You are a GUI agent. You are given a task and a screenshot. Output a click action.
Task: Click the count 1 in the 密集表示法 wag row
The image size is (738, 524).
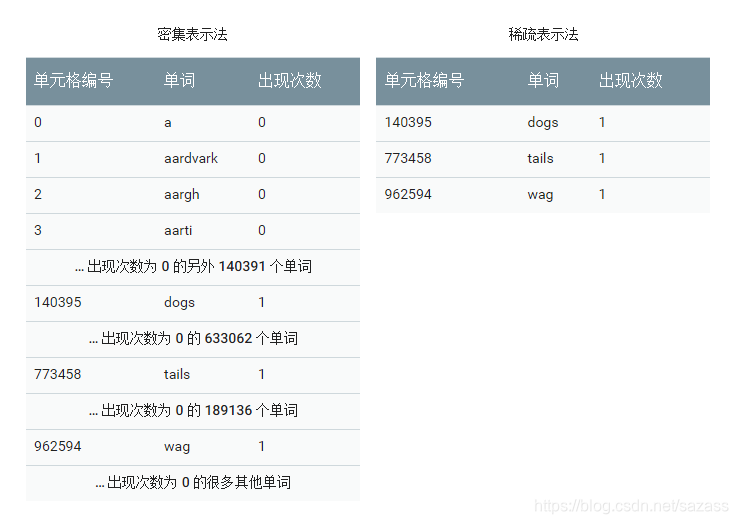[x=261, y=446]
